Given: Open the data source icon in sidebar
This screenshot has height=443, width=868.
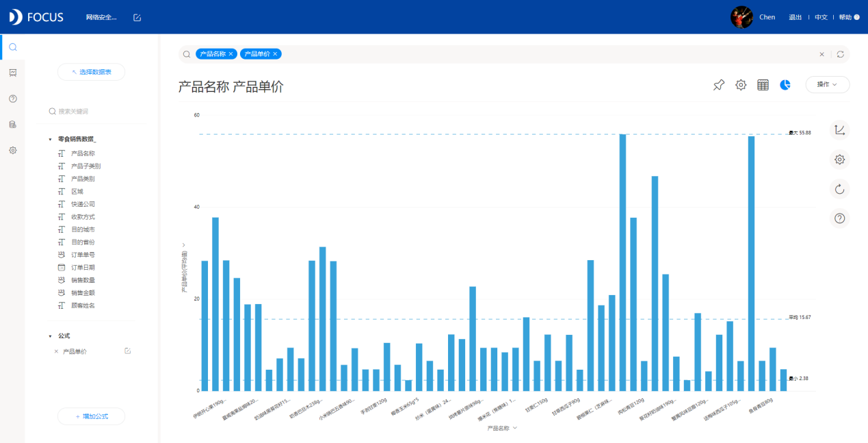Looking at the screenshot, I should [12, 124].
